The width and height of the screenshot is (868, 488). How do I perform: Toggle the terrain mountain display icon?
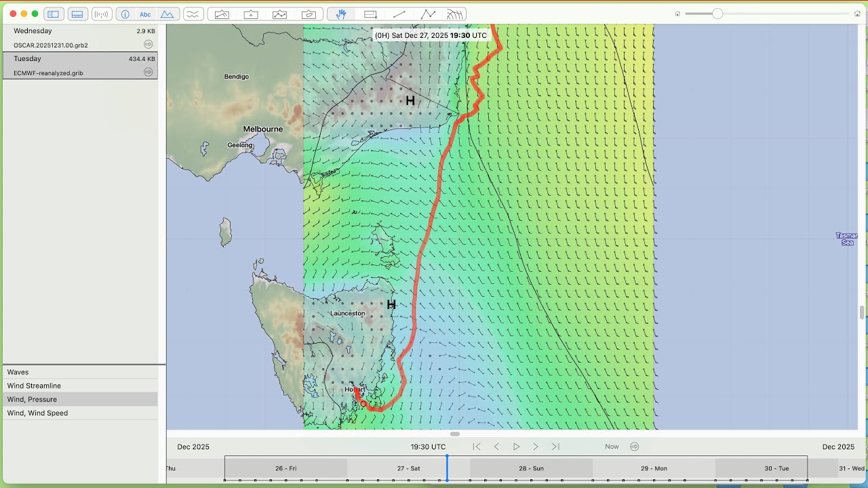[167, 14]
